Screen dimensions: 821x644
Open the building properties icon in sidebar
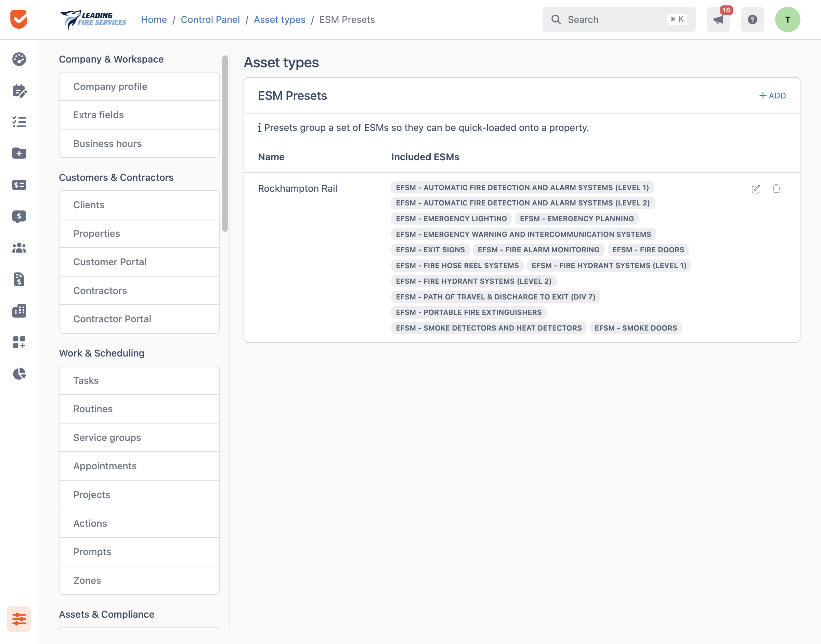pos(19,311)
